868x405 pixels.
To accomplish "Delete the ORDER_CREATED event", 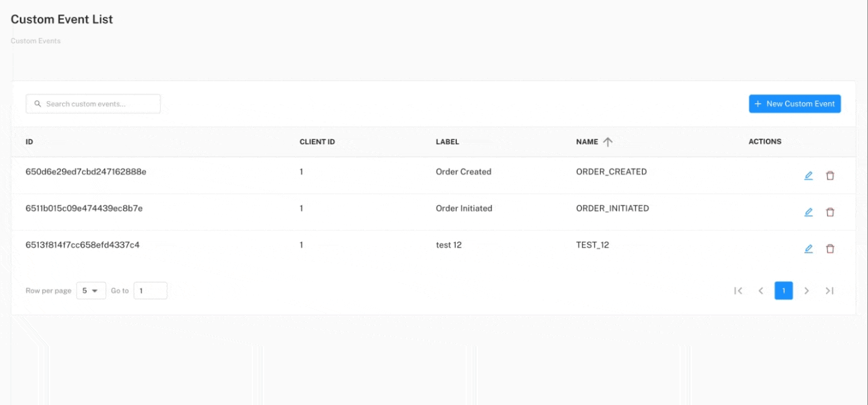I will [830, 175].
